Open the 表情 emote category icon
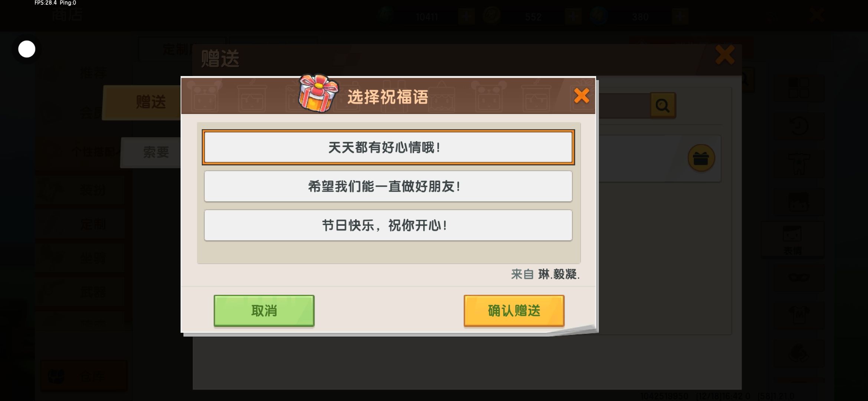 (x=792, y=240)
